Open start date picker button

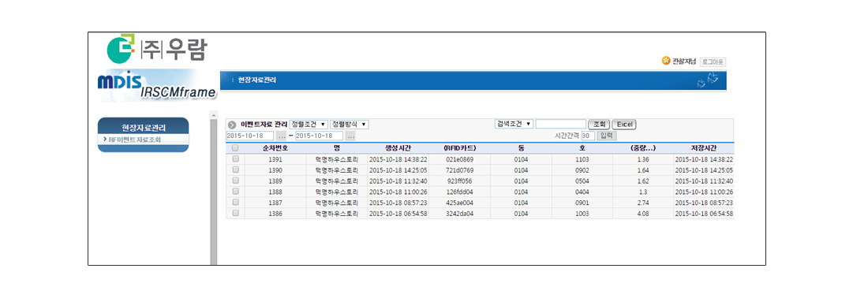(282, 136)
